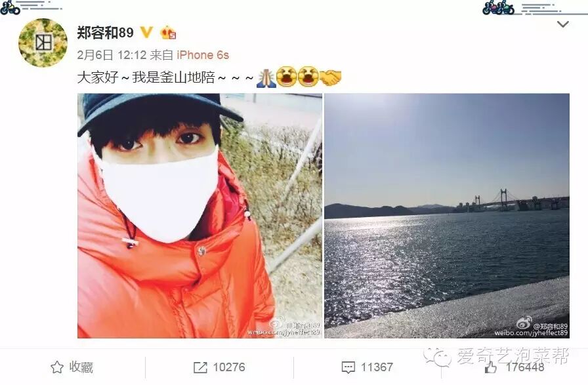Open the post timestamp 2月6日 12:12
The image size is (588, 385).
[112, 55]
